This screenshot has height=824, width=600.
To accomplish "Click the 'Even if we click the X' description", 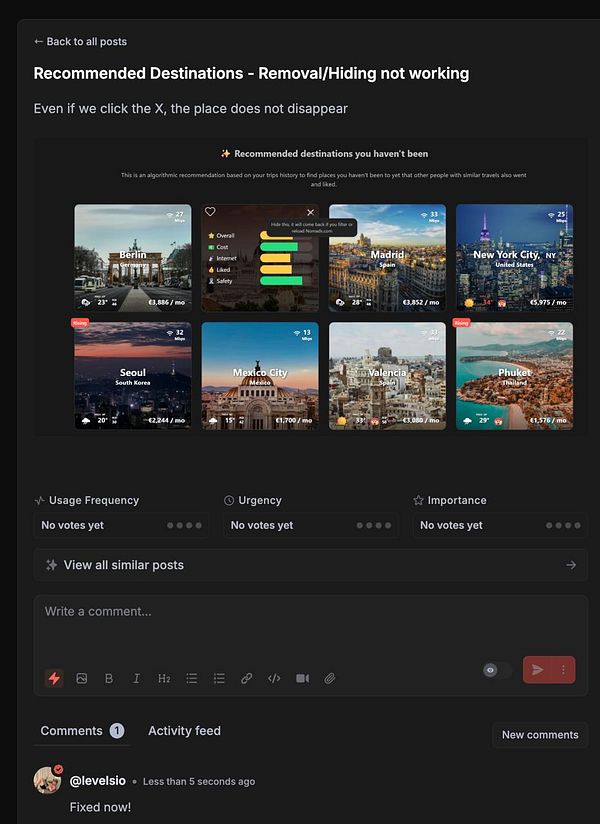I will pos(191,109).
